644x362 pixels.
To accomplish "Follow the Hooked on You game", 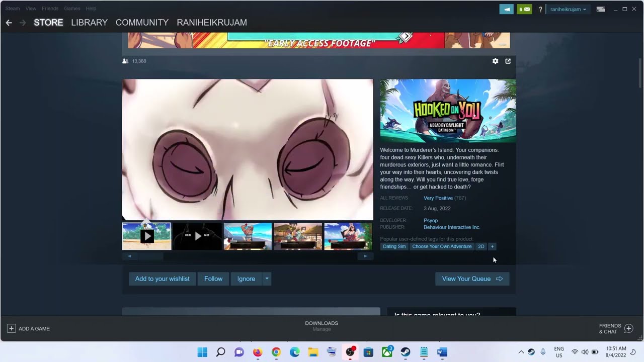I will coord(213,279).
